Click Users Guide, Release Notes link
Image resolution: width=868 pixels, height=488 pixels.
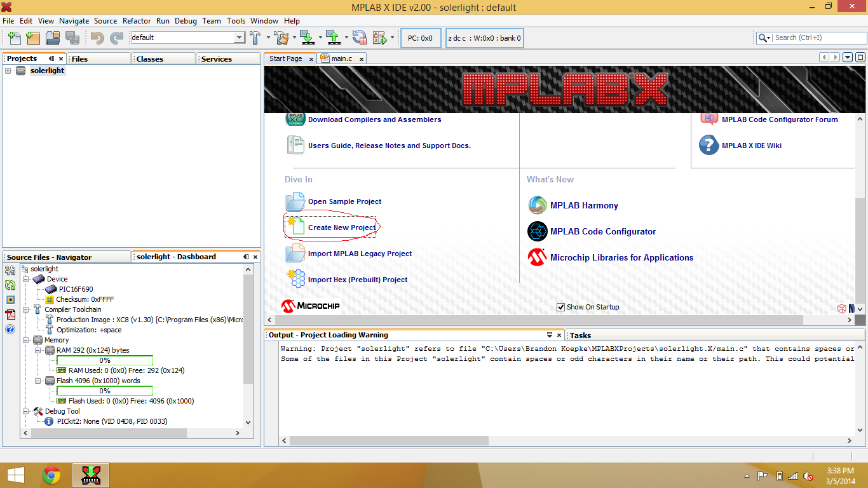point(390,146)
